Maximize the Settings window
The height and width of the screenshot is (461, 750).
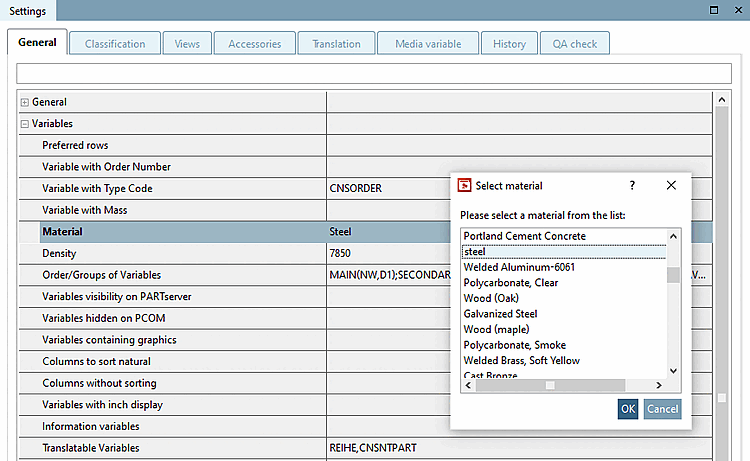click(714, 10)
